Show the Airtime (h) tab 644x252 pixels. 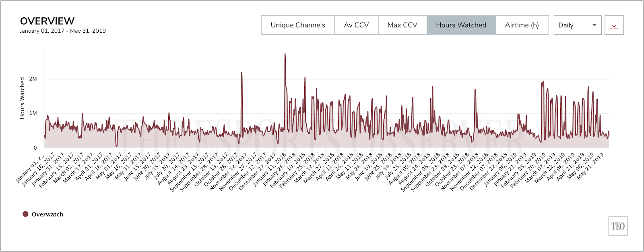pyautogui.click(x=522, y=25)
